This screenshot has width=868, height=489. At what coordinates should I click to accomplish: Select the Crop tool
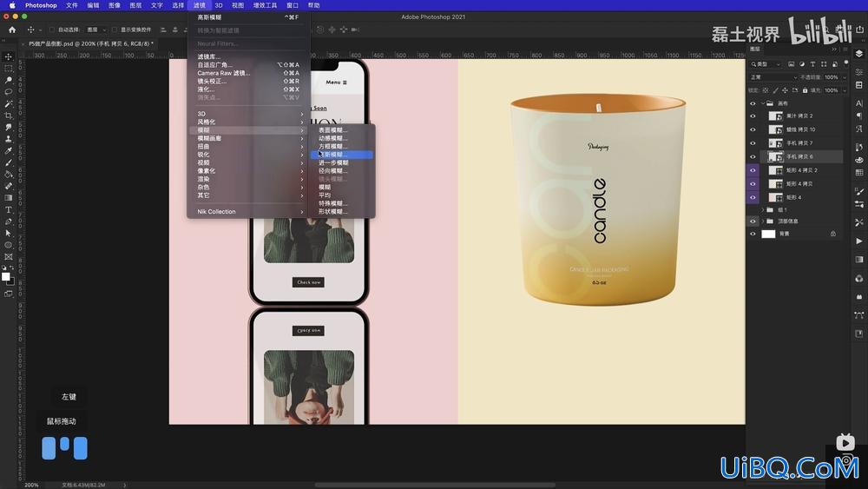pyautogui.click(x=9, y=116)
